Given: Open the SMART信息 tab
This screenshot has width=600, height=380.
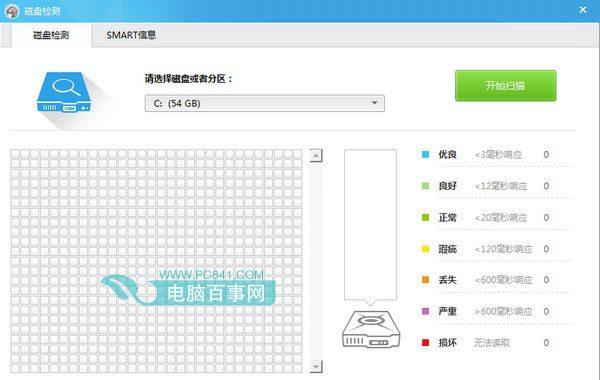Looking at the screenshot, I should (x=131, y=35).
